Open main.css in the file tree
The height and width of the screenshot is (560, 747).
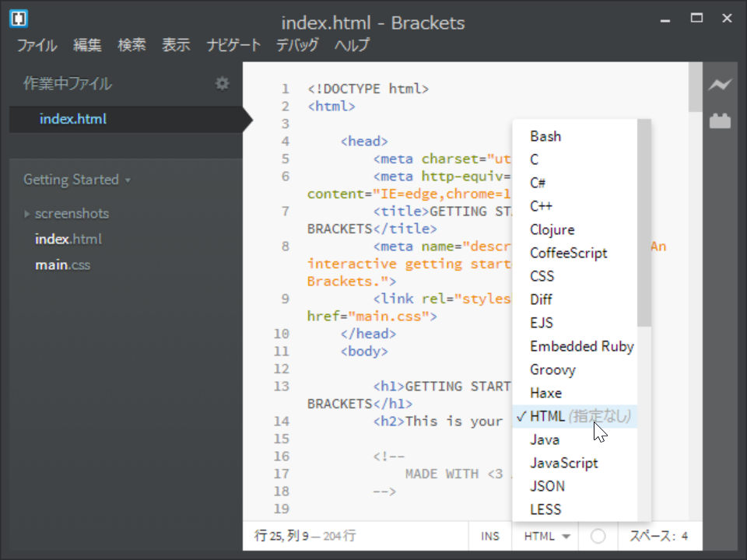tap(62, 265)
